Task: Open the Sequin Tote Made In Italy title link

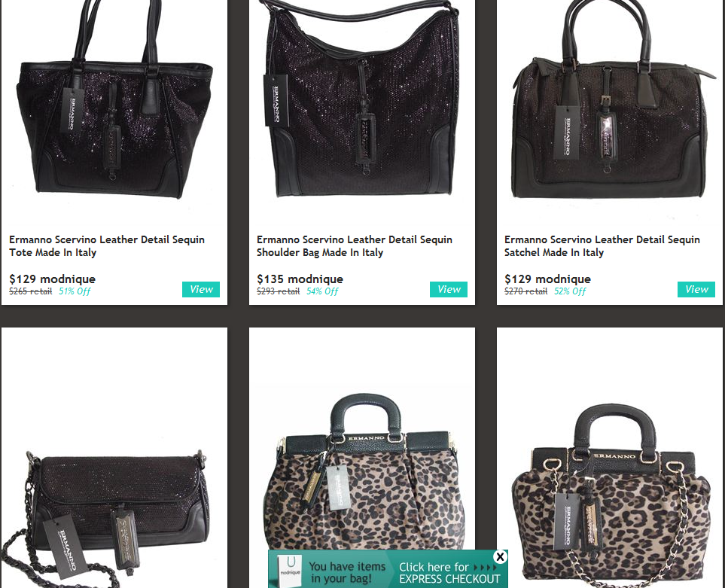Action: point(107,246)
